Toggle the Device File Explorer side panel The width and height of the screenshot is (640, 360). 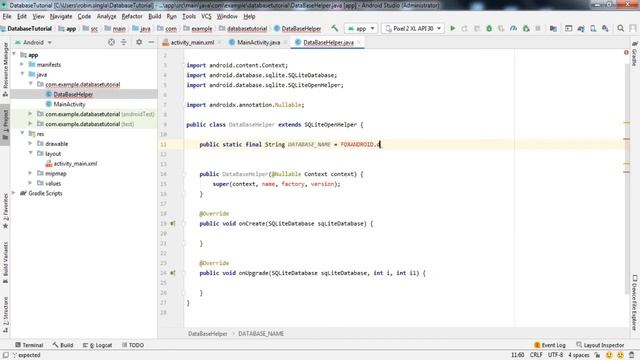(634, 302)
